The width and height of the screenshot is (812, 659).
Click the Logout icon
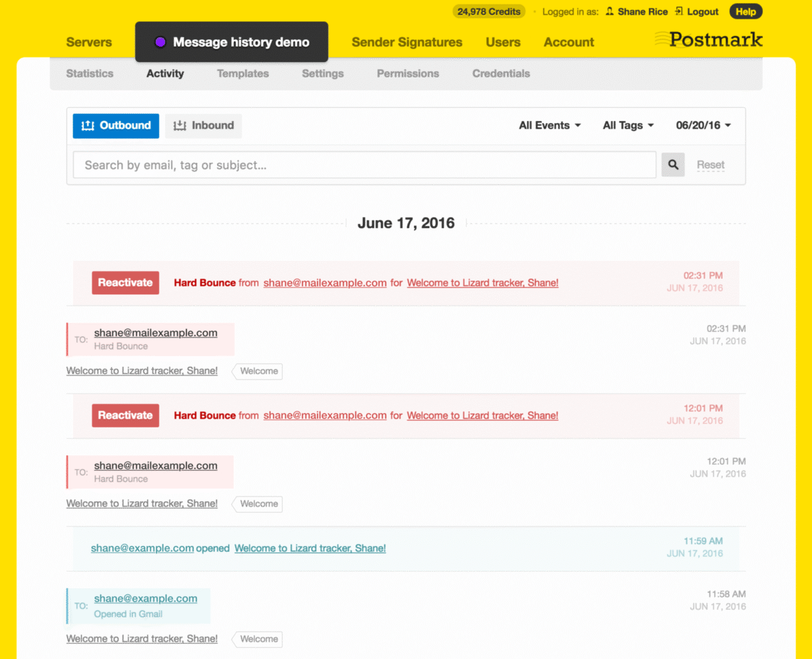click(x=678, y=11)
